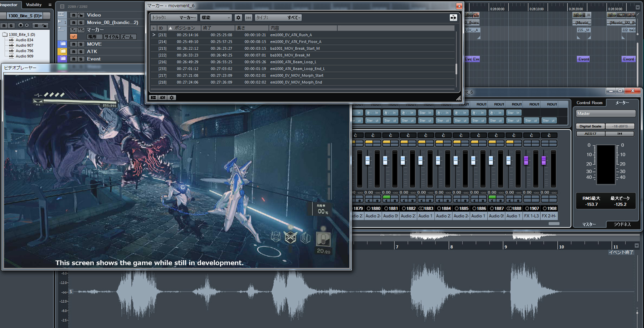Mute the Event folder track
The width and height of the screenshot is (644, 328).
click(x=73, y=59)
